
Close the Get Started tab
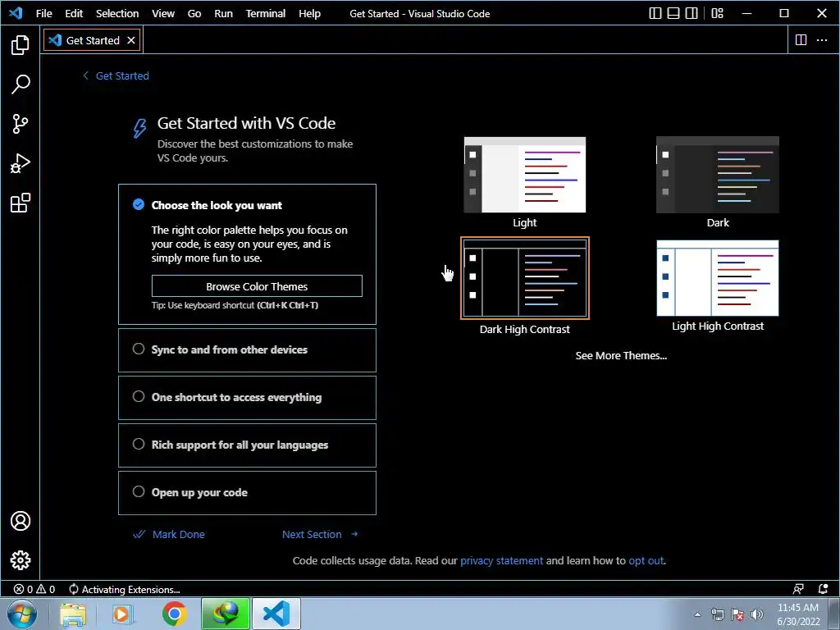point(130,40)
